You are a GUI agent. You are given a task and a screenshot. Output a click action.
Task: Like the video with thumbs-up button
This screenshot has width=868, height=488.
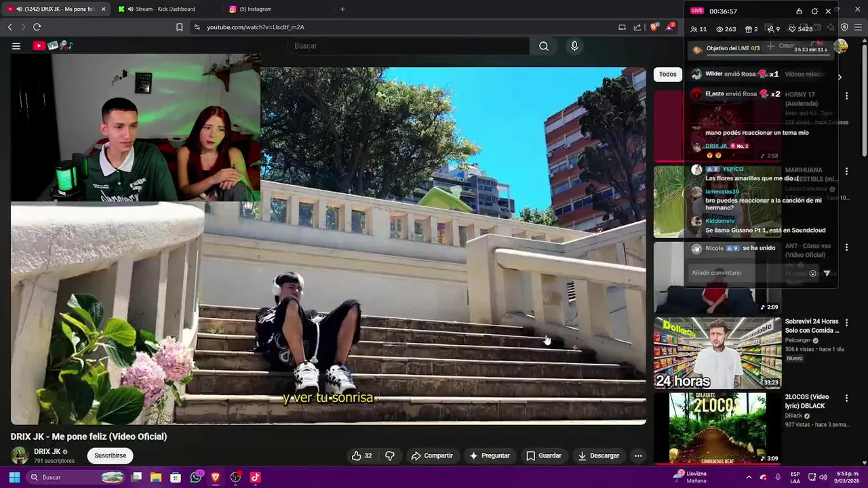362,455
